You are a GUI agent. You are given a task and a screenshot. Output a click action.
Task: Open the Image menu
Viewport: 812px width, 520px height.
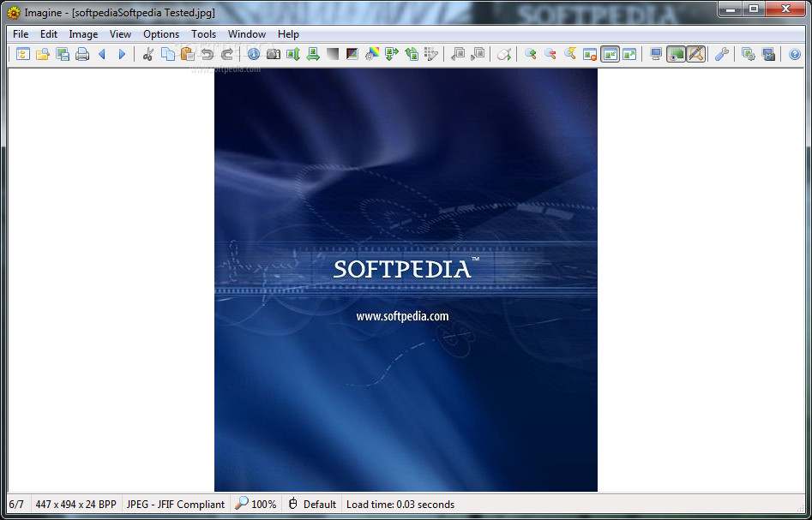(83, 34)
